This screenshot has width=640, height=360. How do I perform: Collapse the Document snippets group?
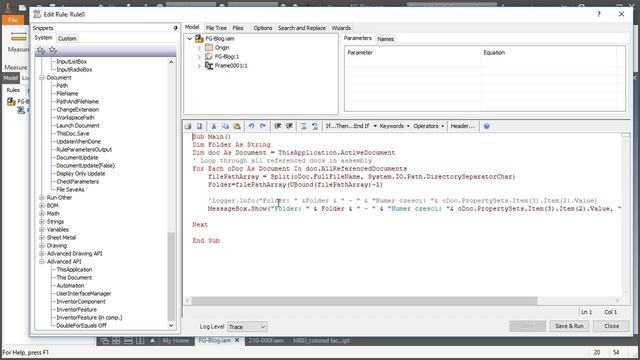click(42, 78)
